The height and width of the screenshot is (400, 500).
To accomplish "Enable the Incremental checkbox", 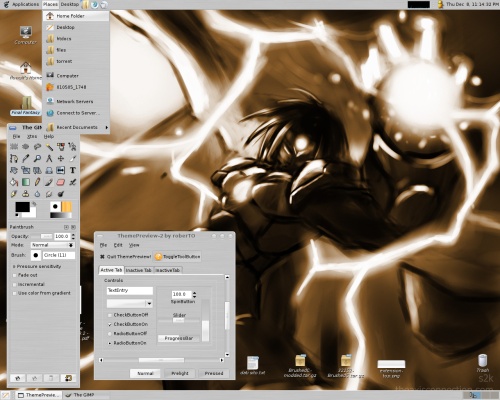I will (x=14, y=284).
